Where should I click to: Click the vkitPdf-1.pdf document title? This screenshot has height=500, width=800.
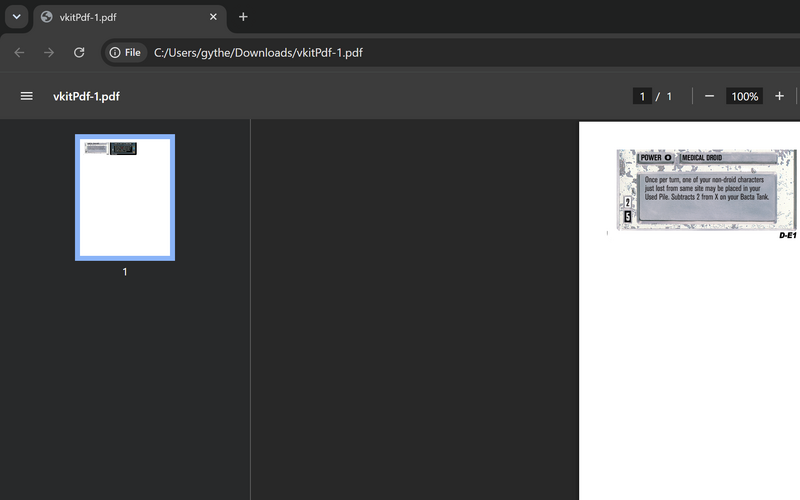tap(86, 96)
